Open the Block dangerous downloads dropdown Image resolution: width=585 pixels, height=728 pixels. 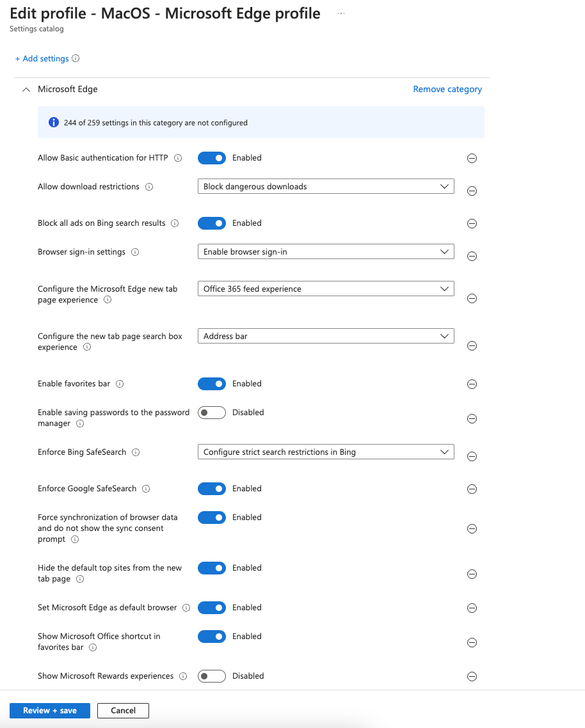point(326,187)
